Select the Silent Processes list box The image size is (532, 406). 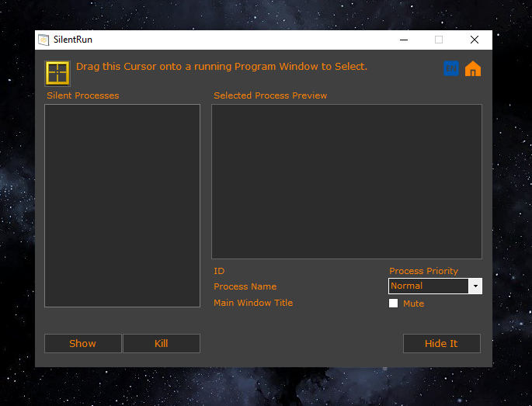122,206
